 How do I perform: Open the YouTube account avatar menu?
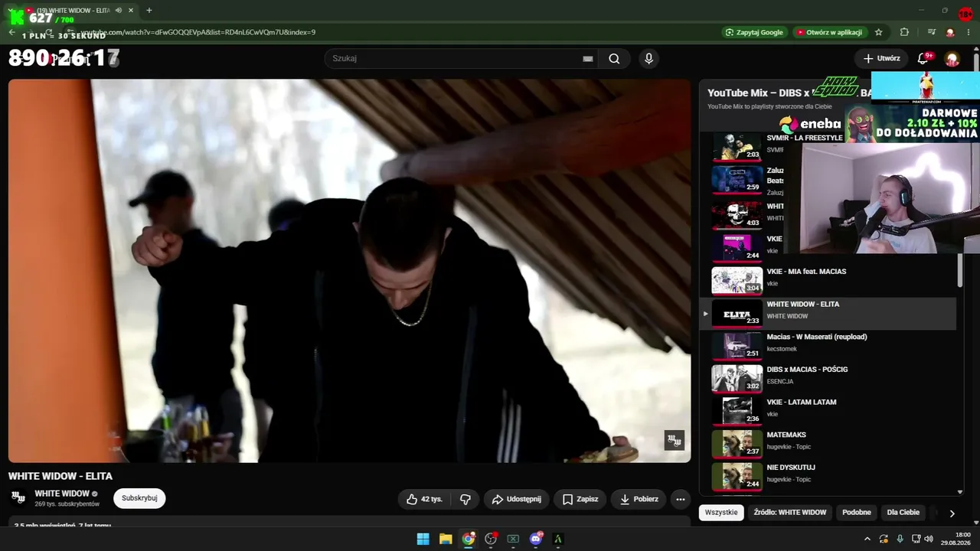point(952,59)
